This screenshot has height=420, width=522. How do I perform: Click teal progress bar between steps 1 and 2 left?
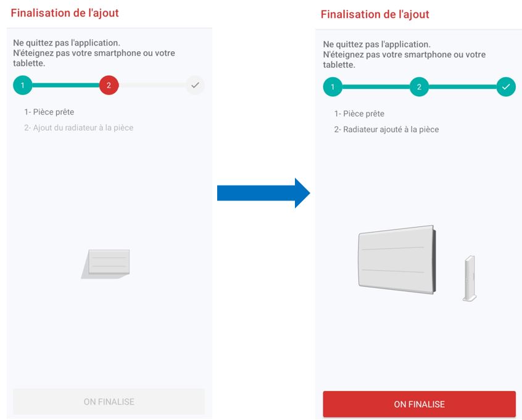click(66, 85)
